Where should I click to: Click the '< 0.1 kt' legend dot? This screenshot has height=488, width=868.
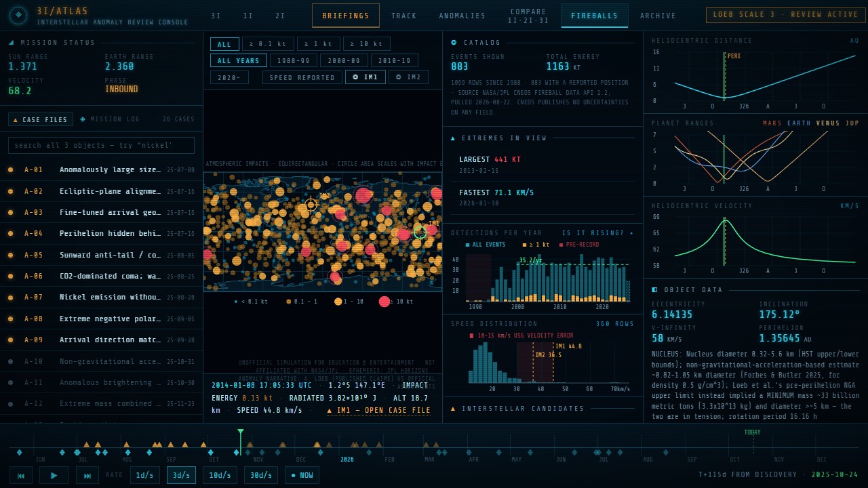click(x=235, y=302)
